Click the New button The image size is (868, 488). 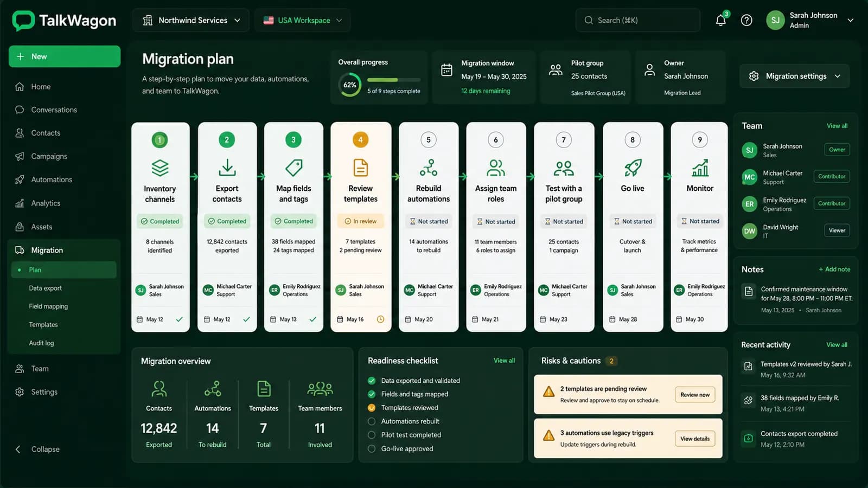click(65, 56)
